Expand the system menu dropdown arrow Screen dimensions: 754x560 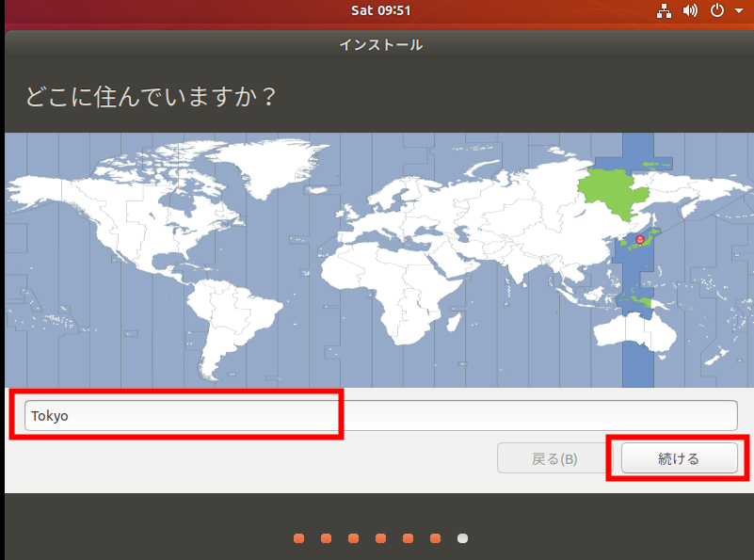click(738, 11)
